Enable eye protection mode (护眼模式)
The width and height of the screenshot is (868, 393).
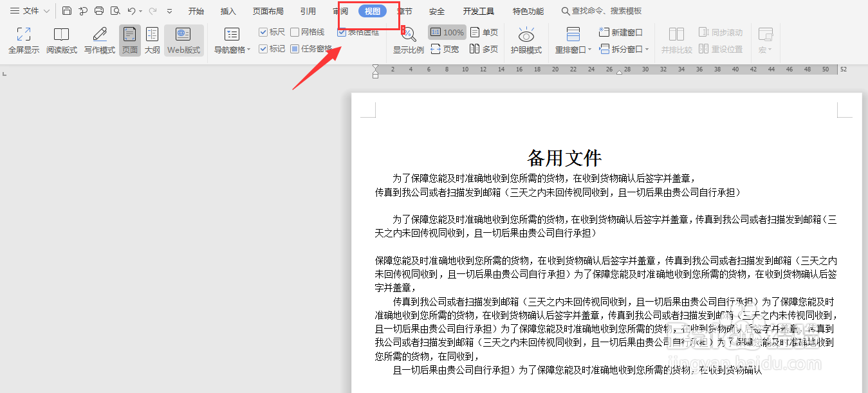coord(526,40)
